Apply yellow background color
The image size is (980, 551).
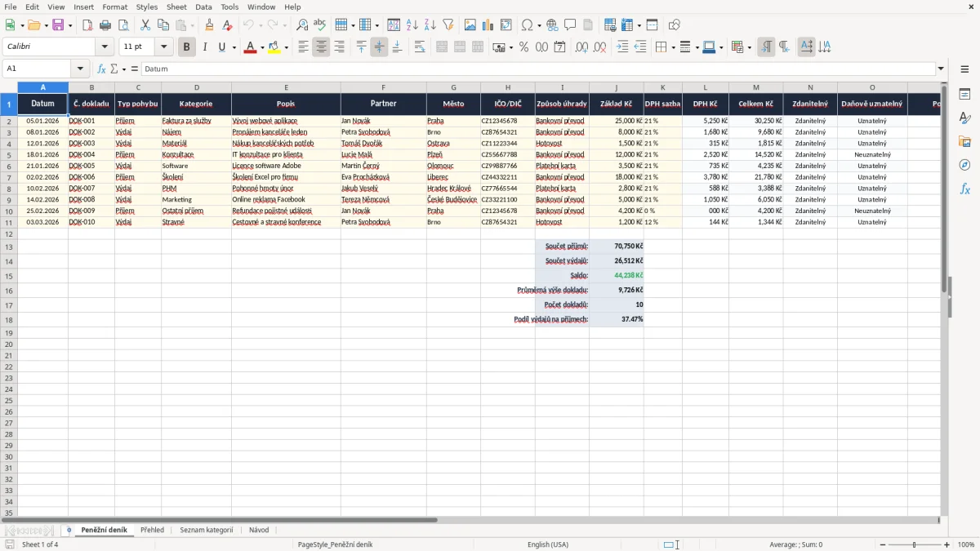click(x=274, y=47)
